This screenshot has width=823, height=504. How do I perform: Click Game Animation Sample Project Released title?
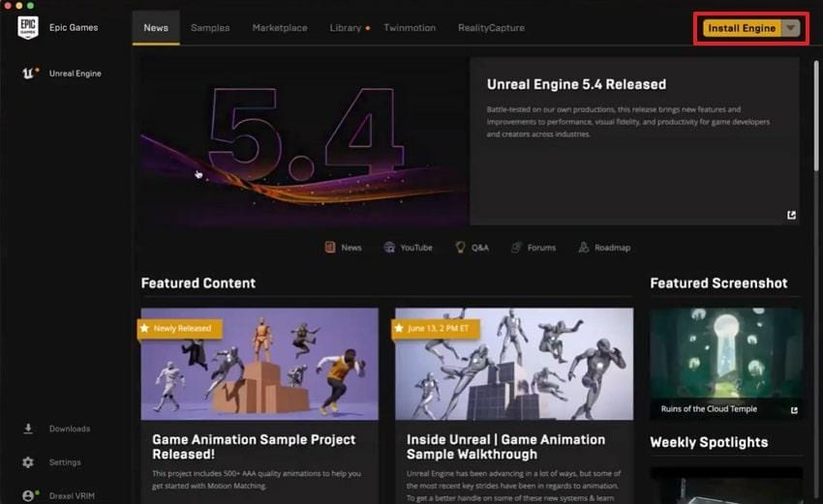pyautogui.click(x=254, y=447)
